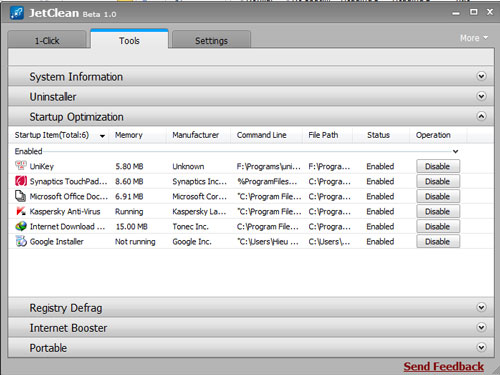Collapse the Startup Optimization section
500x375 pixels.
pos(481,116)
